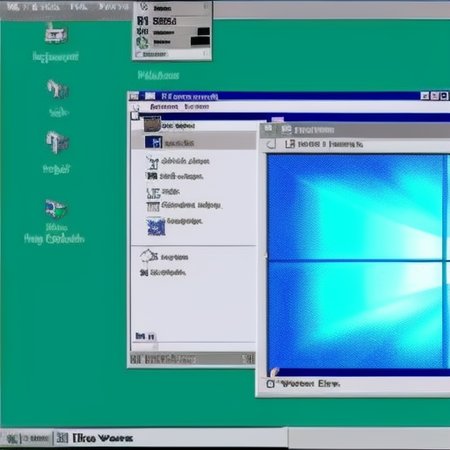Expand the bottom row of the top popup panel

pyautogui.click(x=172, y=54)
